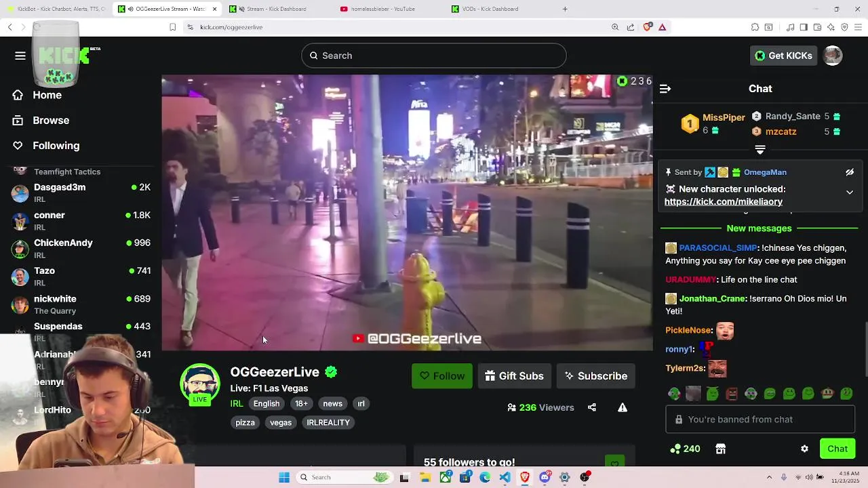Open nickwhite channel in sidebar

tap(81, 304)
